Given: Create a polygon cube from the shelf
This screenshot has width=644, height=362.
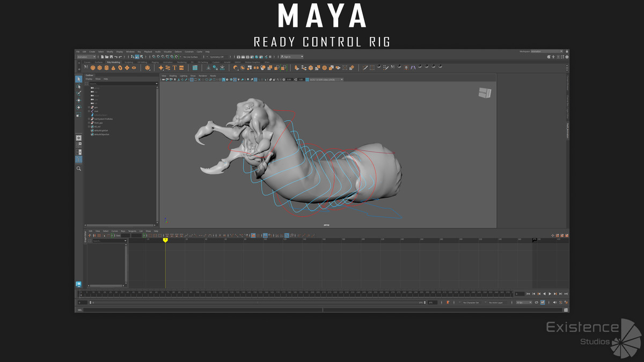Looking at the screenshot, I should [99, 68].
